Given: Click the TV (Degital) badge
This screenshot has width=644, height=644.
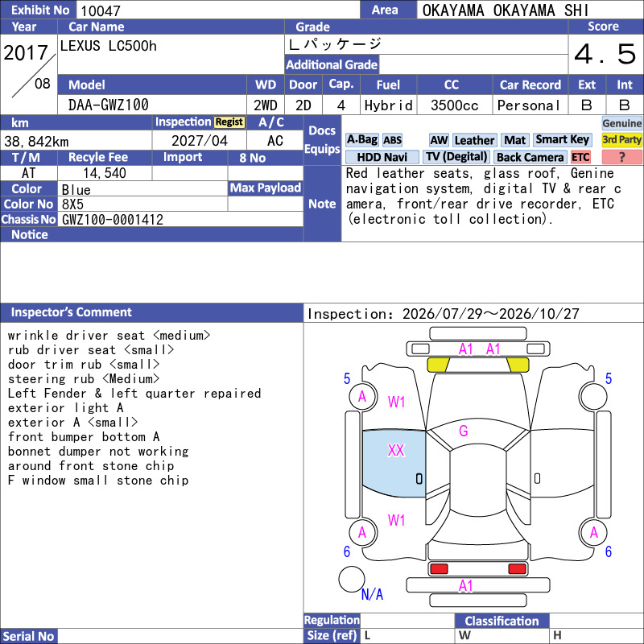Looking at the screenshot, I should tap(456, 157).
